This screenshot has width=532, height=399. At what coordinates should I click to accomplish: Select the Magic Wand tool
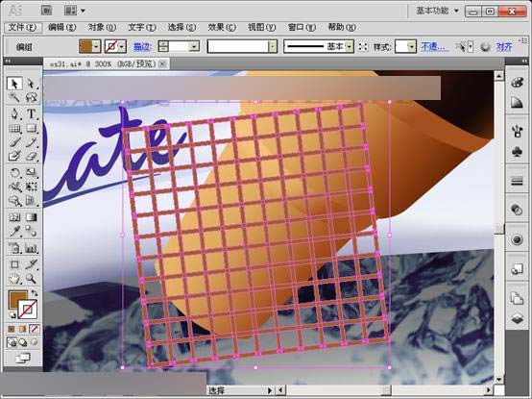14,97
